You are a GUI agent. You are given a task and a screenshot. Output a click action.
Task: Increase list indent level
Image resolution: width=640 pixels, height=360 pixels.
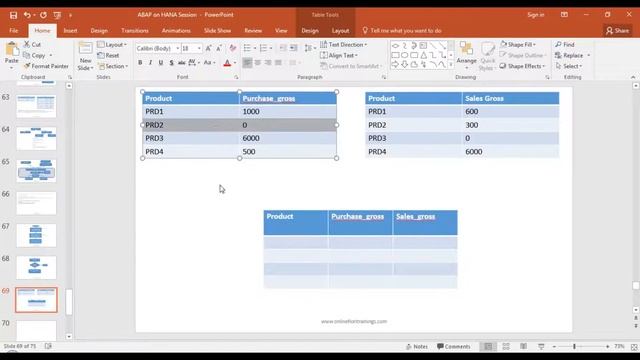[293, 48]
